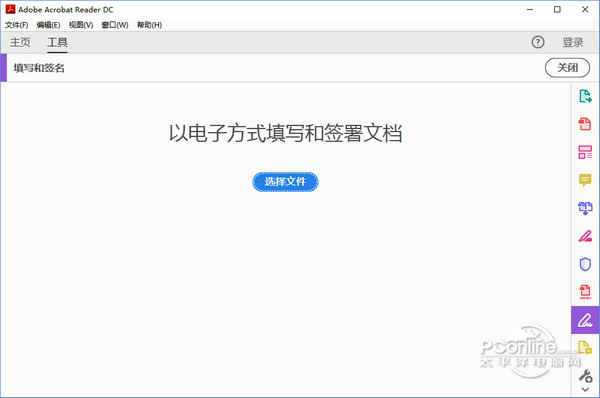Open the yellow Send for Comments icon

point(585,347)
